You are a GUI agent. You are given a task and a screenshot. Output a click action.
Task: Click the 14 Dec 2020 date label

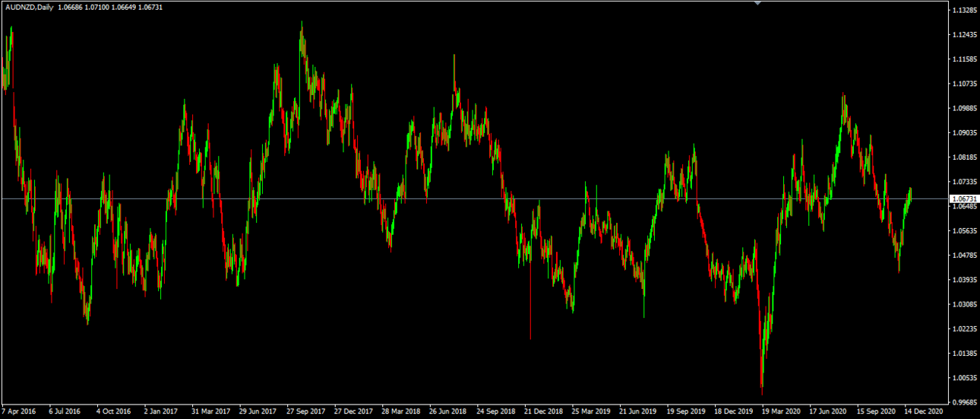tap(924, 411)
